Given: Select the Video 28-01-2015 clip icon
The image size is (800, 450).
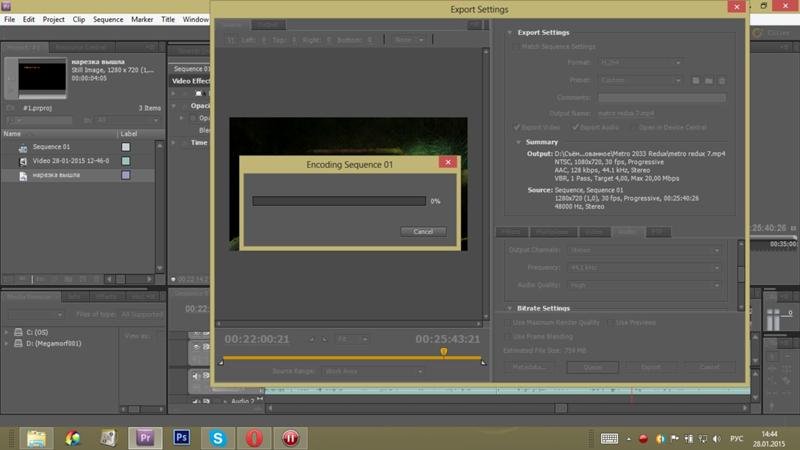Looking at the screenshot, I should [23, 161].
